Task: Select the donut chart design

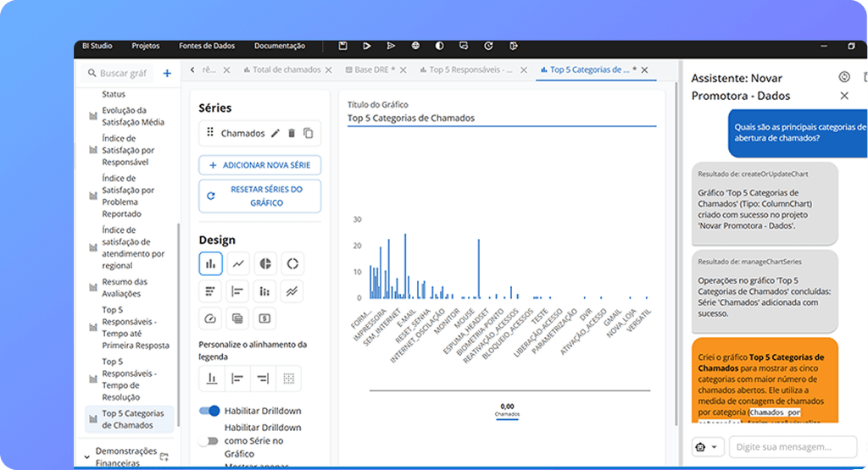Action: (x=292, y=263)
